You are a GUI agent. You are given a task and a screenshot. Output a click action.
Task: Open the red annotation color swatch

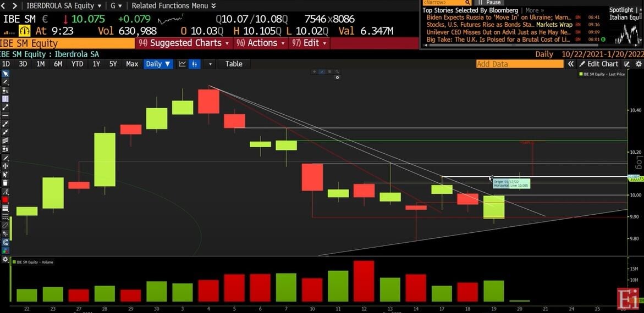(x=5, y=200)
